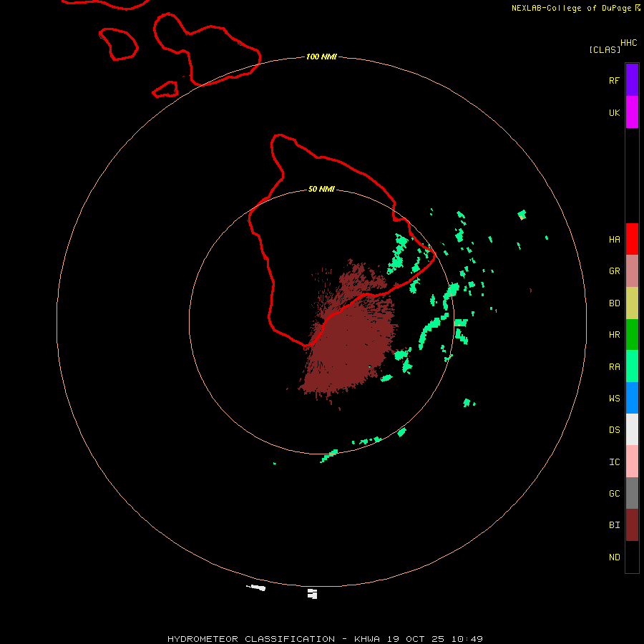Click the [CLAS] units label
The height and width of the screenshot is (644, 644).
(605, 50)
